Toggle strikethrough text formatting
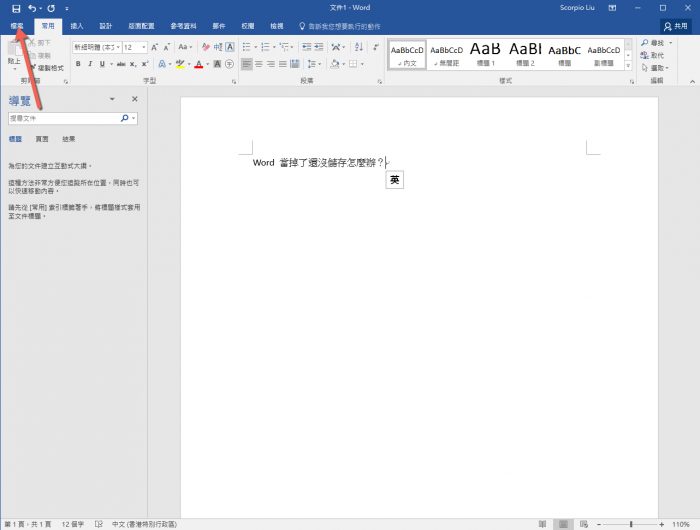700x530 pixels. [120, 64]
